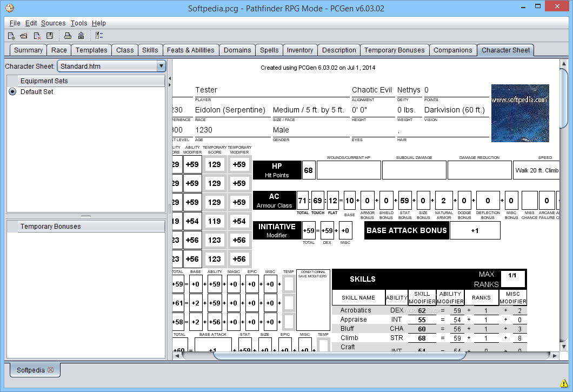573x392 pixels.
Task: Click the horizontal scrollbar thumb
Action: coord(340,355)
